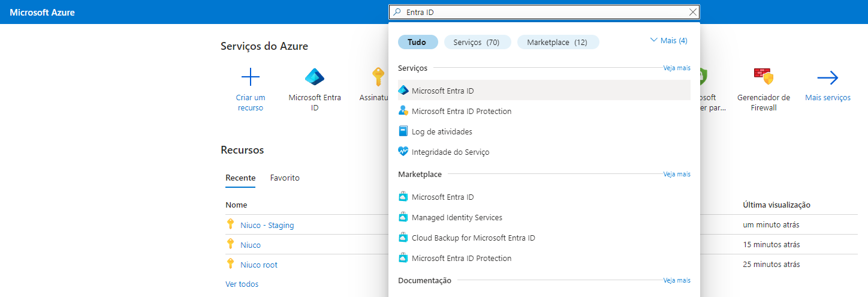The width and height of the screenshot is (868, 297).
Task: Open the Marketplace Microsoft Entra ID result
Action: (x=544, y=197)
